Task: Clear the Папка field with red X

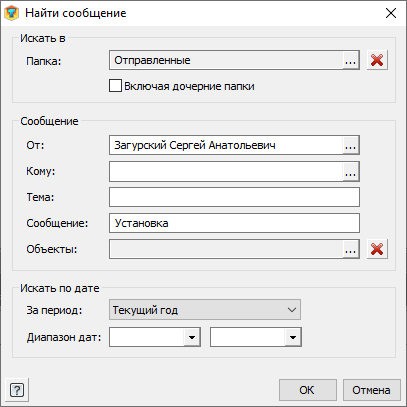Action: (377, 60)
